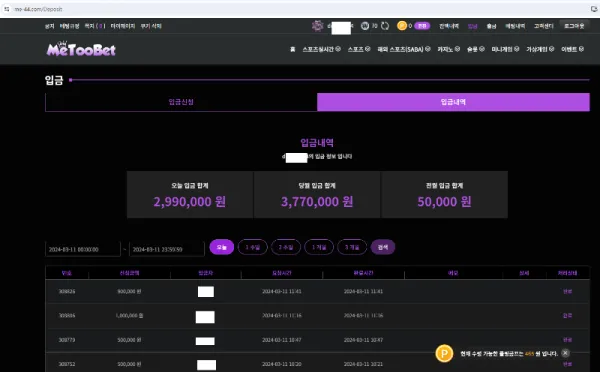Select the 1개월 date filter
600x372 pixels.
[319, 247]
